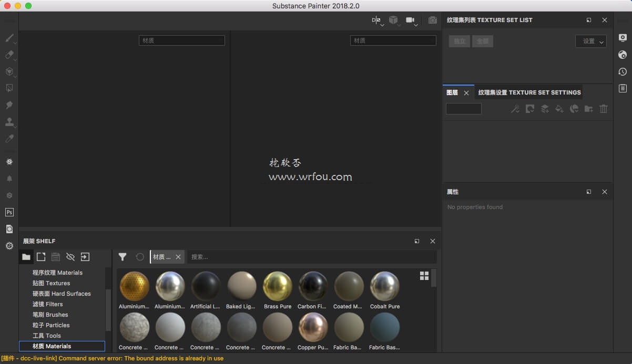The height and width of the screenshot is (364, 632).
Task: Switch to the 图层 tab
Action: pos(452,92)
